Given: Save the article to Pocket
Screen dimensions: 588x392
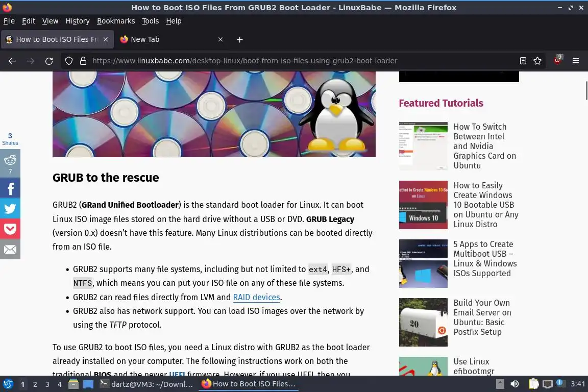Looking at the screenshot, I should pos(10,229).
